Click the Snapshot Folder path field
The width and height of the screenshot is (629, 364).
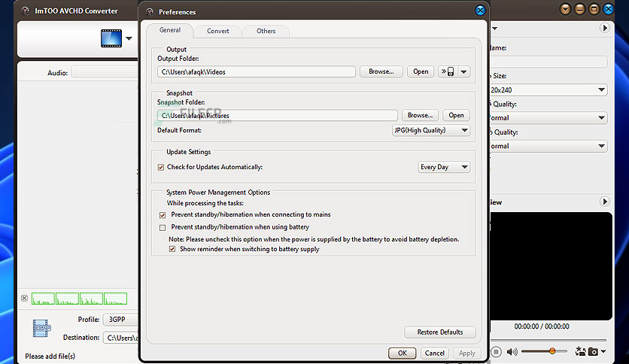[x=277, y=116]
